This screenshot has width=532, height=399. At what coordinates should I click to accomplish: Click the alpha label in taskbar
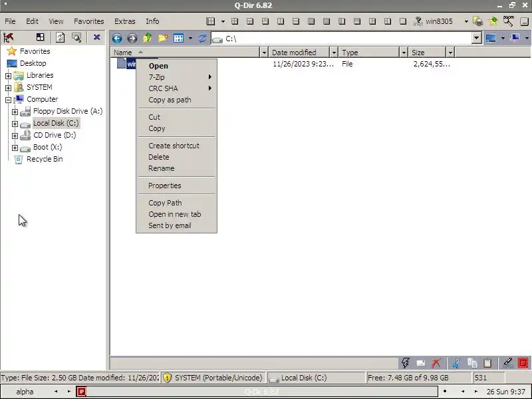coord(25,392)
